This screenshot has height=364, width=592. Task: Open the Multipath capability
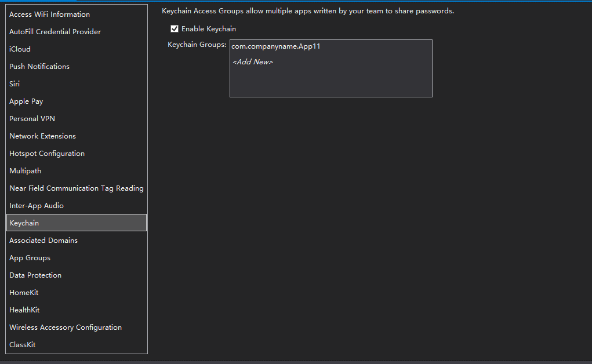pos(26,171)
